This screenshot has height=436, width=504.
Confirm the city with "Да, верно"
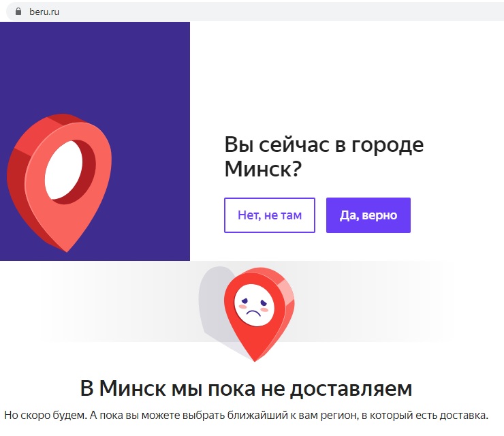point(368,215)
